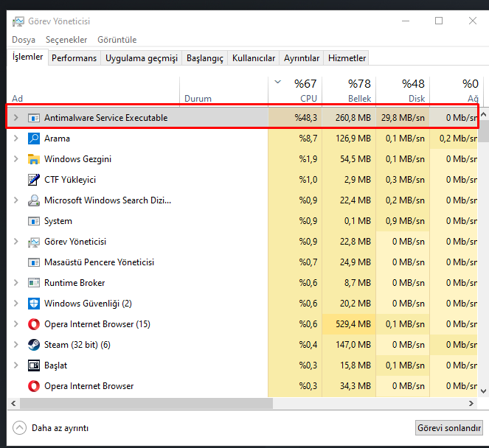
Task: Expand the Görev Yöneticisi process group
Action: click(16, 242)
